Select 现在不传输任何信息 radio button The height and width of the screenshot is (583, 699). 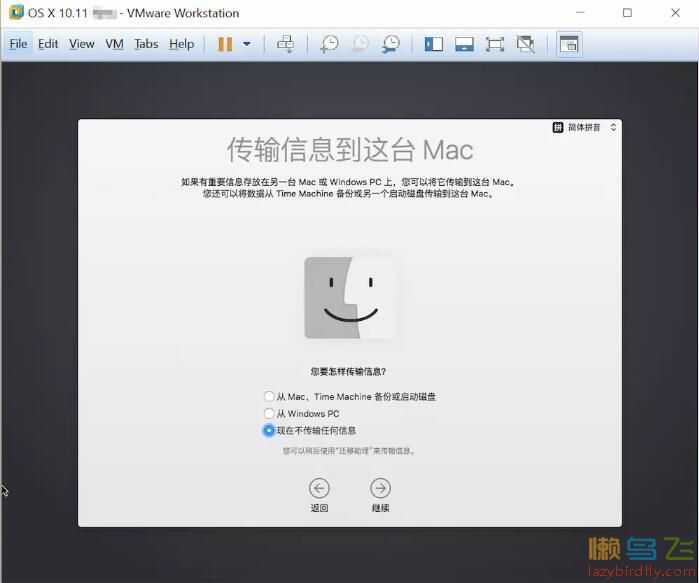(269, 430)
